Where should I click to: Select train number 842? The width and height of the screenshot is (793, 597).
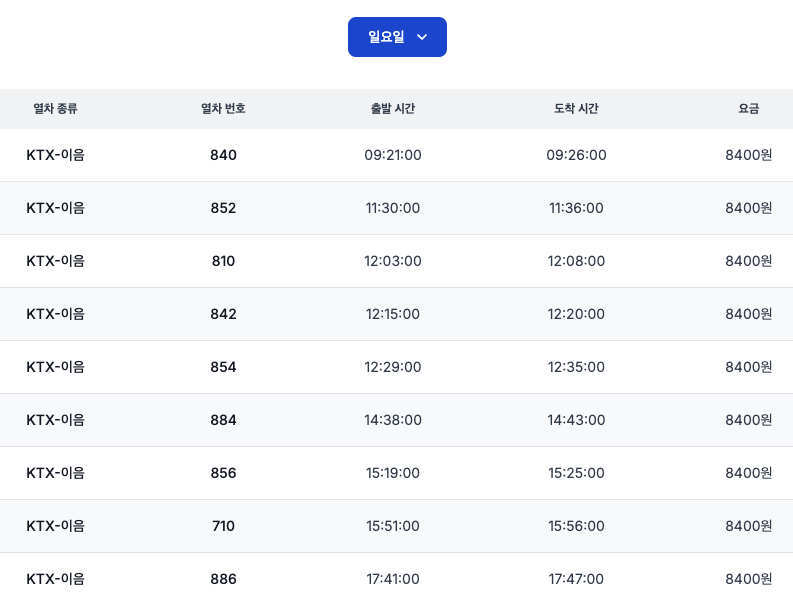tap(223, 314)
